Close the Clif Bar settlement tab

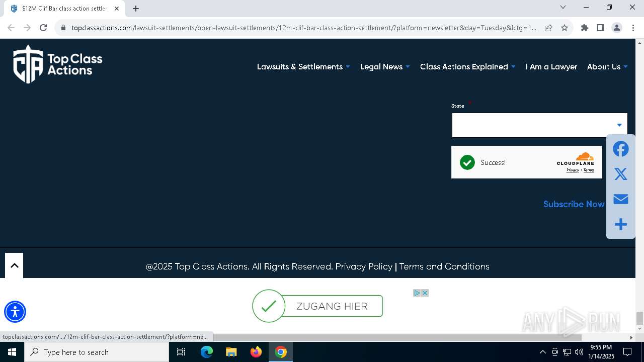coord(117,9)
